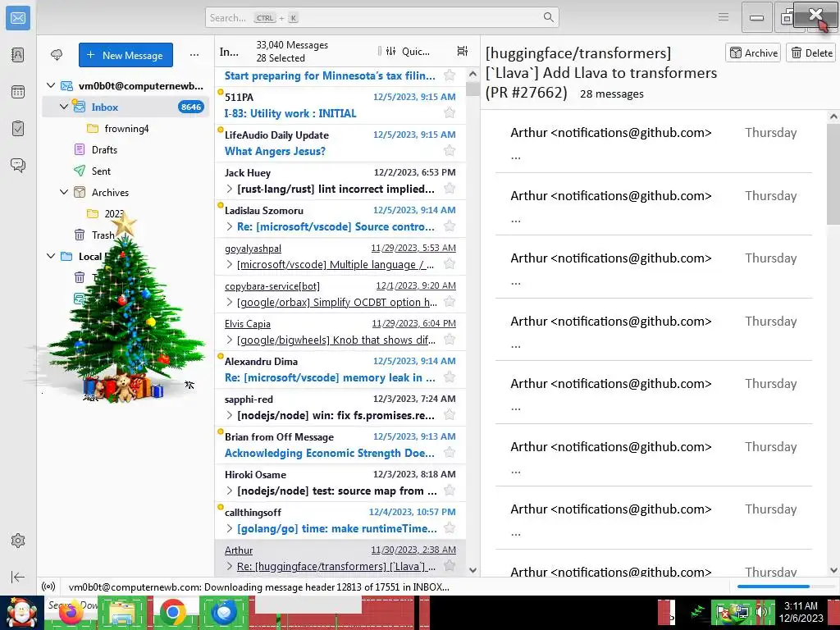The width and height of the screenshot is (840, 630).
Task: Open the Drafts folder
Action: (x=126, y=149)
